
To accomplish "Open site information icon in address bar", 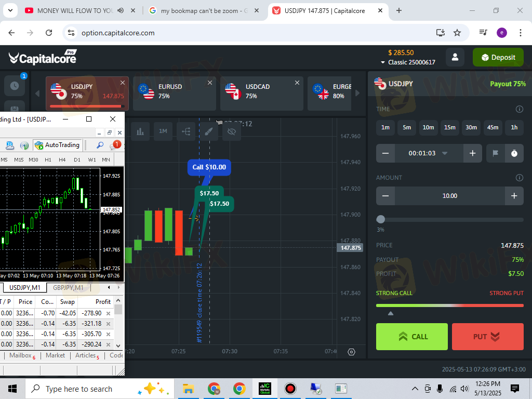I will coord(71,33).
